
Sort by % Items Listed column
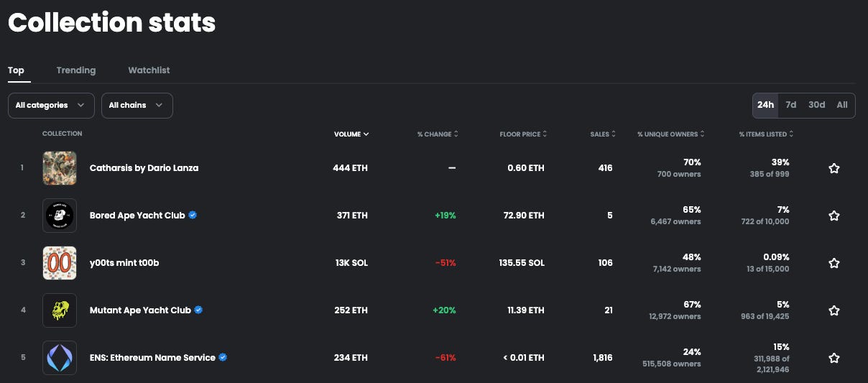(x=766, y=134)
